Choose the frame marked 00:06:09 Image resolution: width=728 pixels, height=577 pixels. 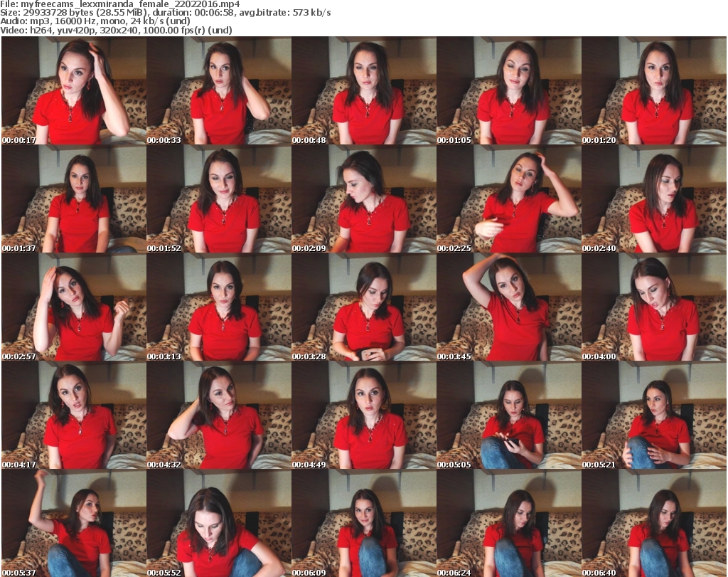point(364,523)
